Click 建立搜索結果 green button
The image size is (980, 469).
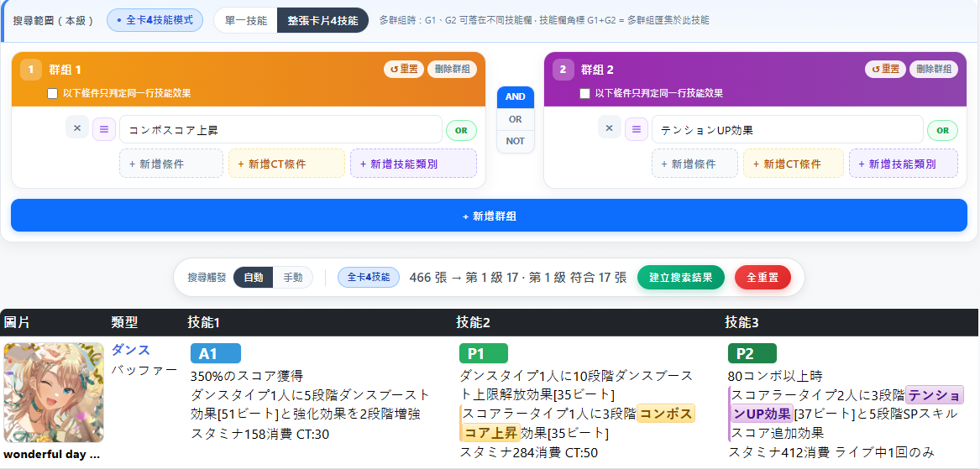[680, 278]
